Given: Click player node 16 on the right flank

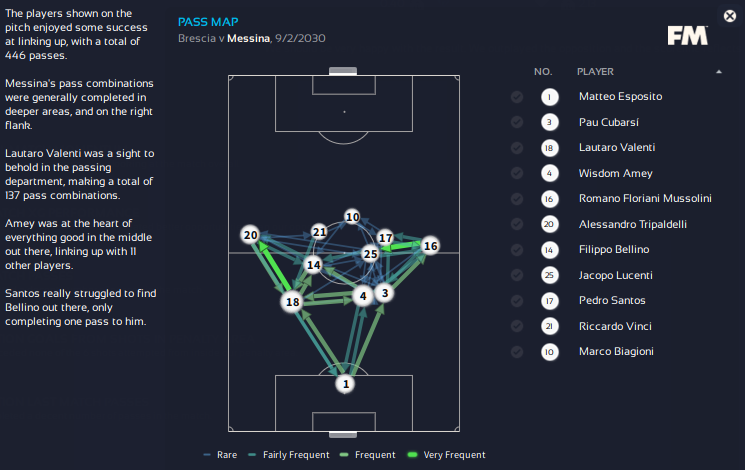Looking at the screenshot, I should [430, 245].
